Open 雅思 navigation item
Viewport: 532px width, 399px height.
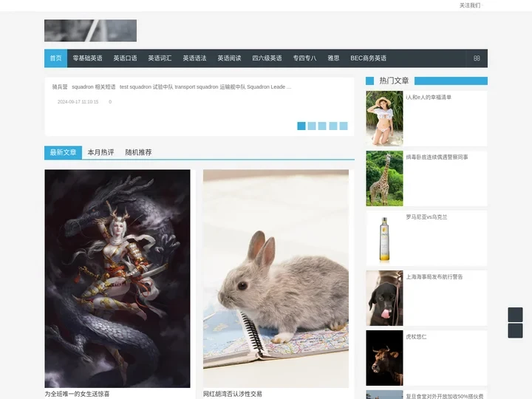click(x=333, y=58)
